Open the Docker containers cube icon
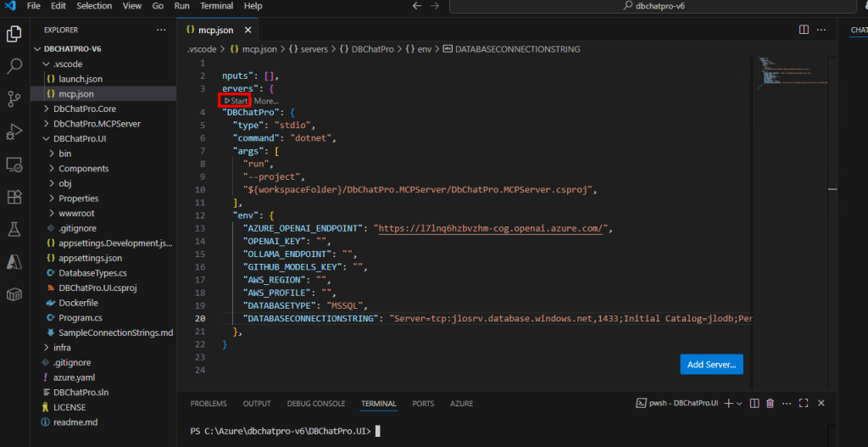The width and height of the screenshot is (868, 447). (x=14, y=294)
